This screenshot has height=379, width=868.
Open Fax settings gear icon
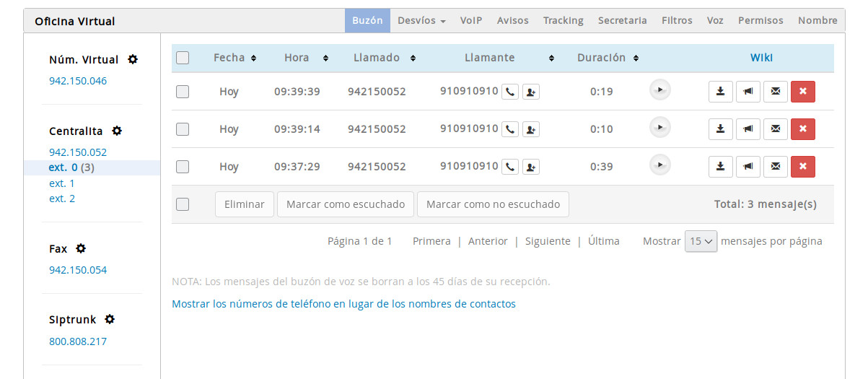pos(81,248)
